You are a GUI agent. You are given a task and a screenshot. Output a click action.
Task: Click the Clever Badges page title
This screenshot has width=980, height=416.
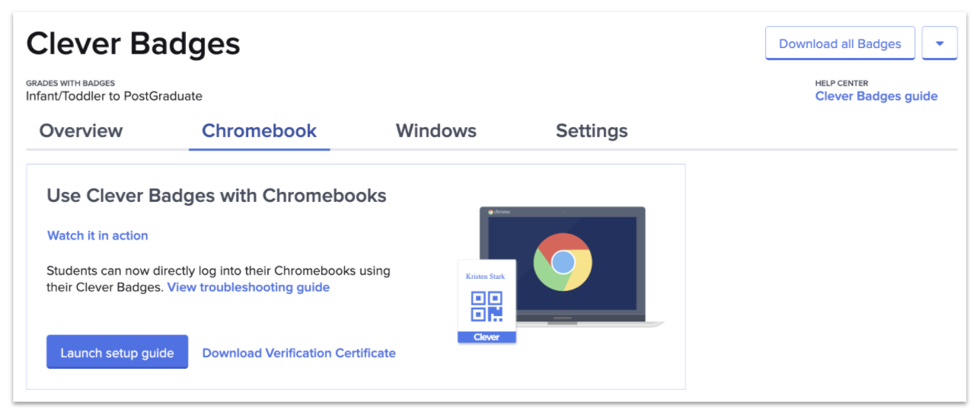click(x=133, y=44)
